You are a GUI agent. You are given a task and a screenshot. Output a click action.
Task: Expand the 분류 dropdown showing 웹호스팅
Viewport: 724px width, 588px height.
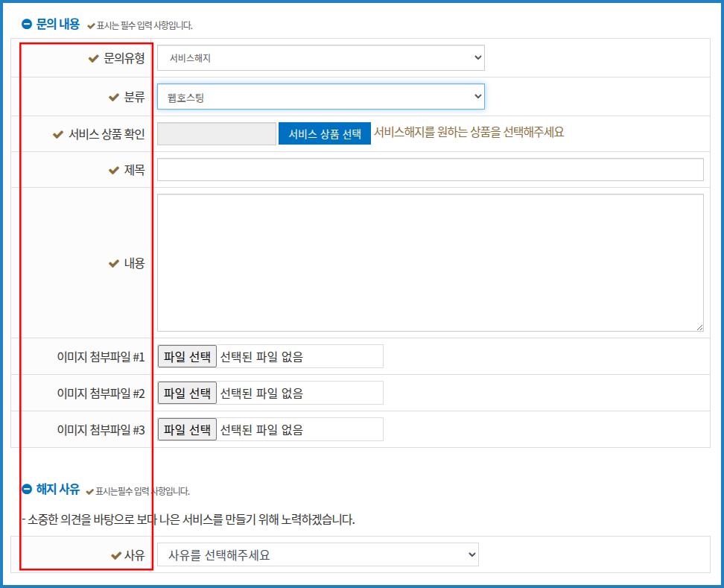coord(320,96)
